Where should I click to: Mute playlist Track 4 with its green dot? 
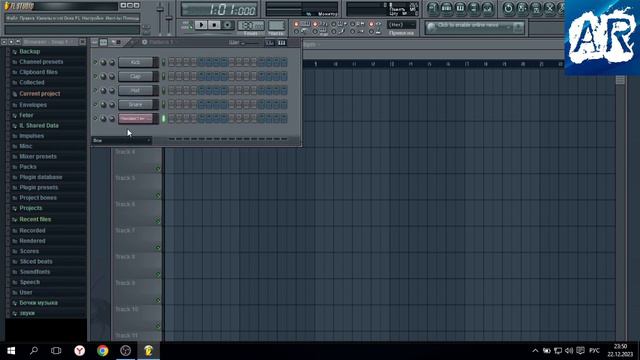(x=158, y=169)
